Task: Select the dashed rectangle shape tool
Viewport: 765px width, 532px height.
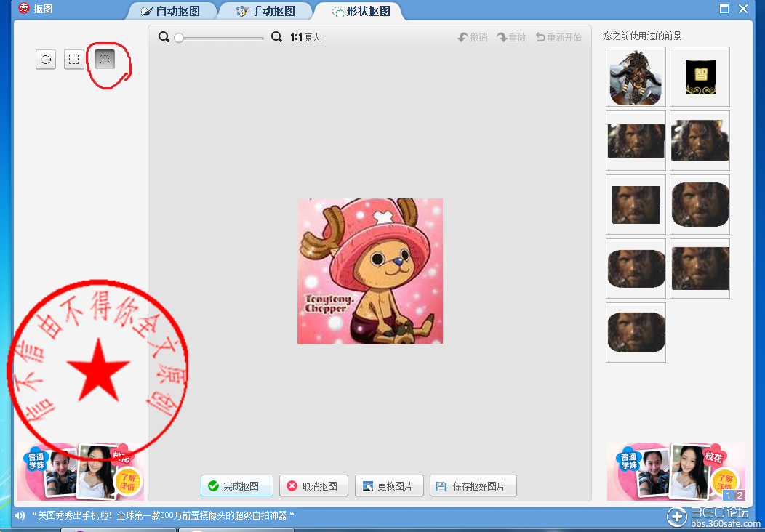Action: click(x=73, y=60)
